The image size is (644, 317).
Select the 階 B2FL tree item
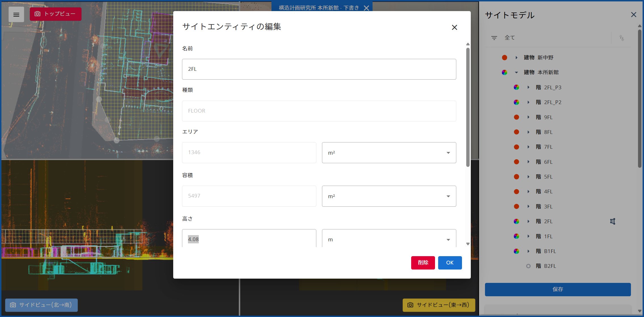[546, 266]
